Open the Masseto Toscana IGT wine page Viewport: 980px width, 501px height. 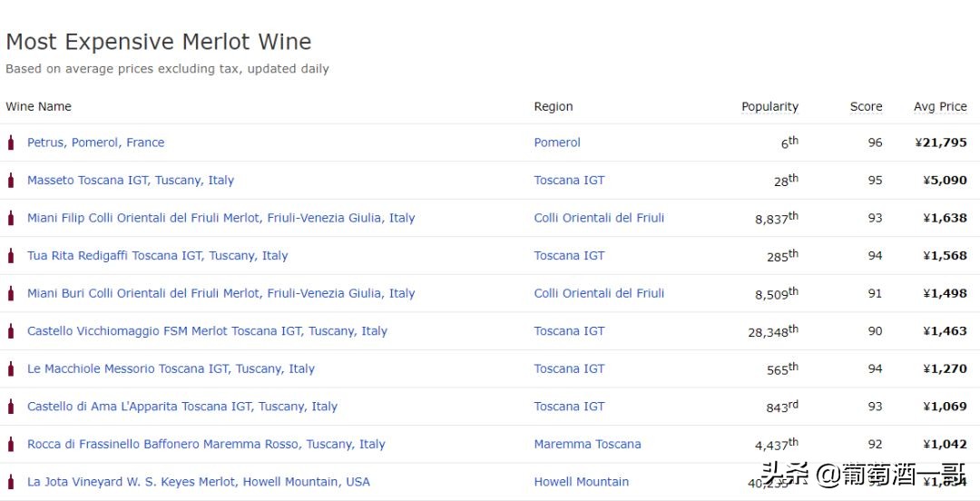pos(130,181)
